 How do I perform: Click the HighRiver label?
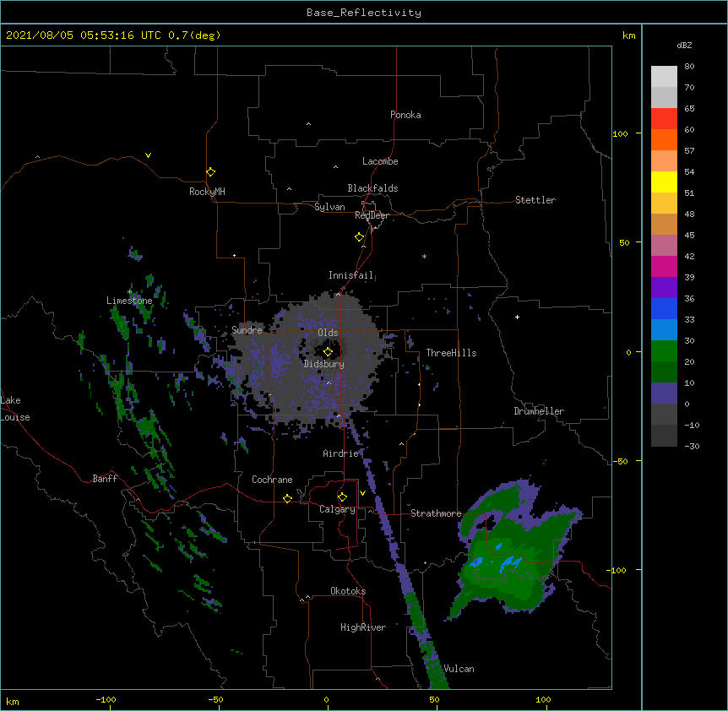(x=363, y=627)
